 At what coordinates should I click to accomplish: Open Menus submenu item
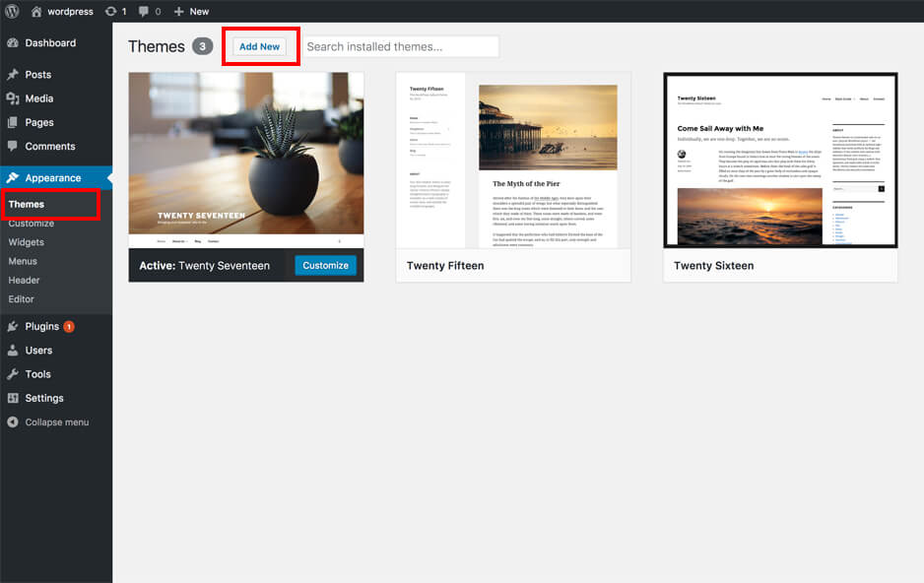tap(23, 261)
